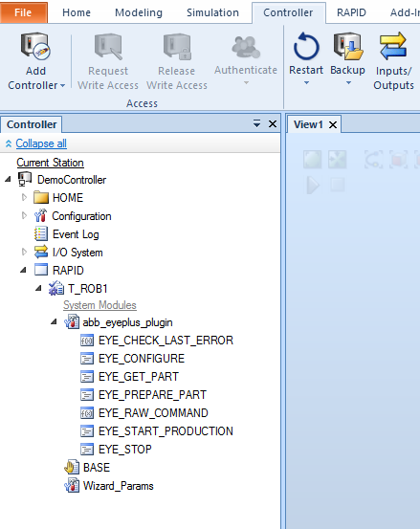Click the EYE_RAW_COMMAND function icon
The height and width of the screenshot is (529, 420).
[x=87, y=413]
